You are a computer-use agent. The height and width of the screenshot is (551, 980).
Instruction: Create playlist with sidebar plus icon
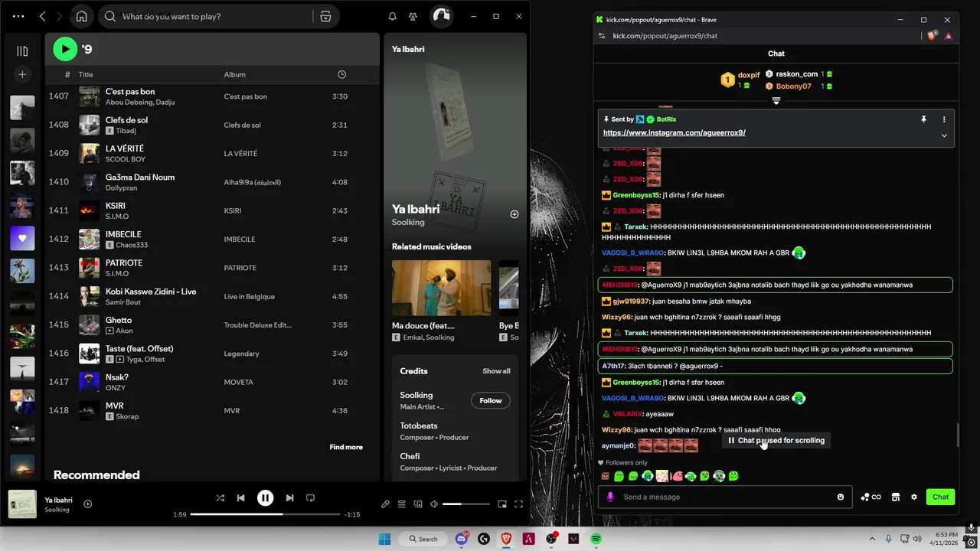click(x=22, y=74)
